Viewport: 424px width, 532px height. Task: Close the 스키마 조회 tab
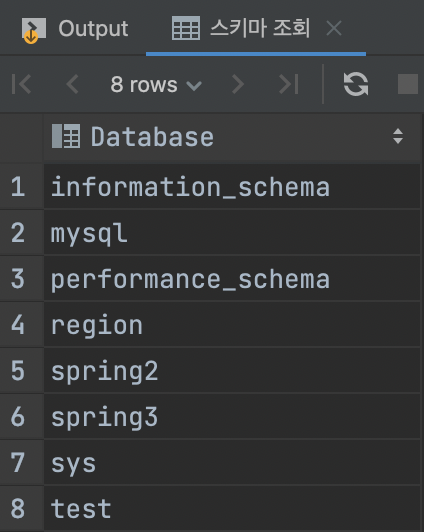point(334,28)
